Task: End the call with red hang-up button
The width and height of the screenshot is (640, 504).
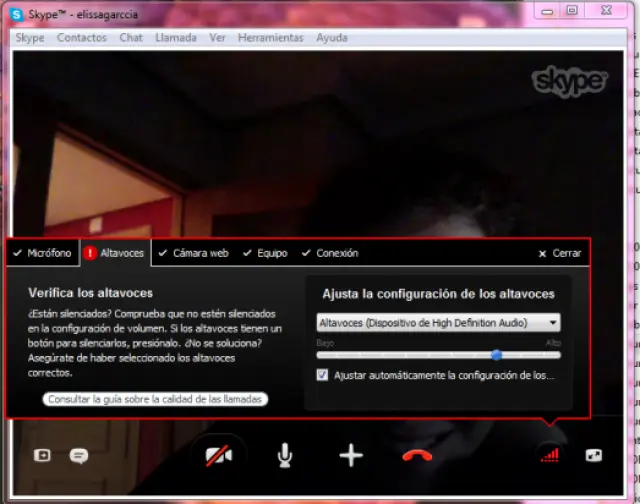Action: 417,455
